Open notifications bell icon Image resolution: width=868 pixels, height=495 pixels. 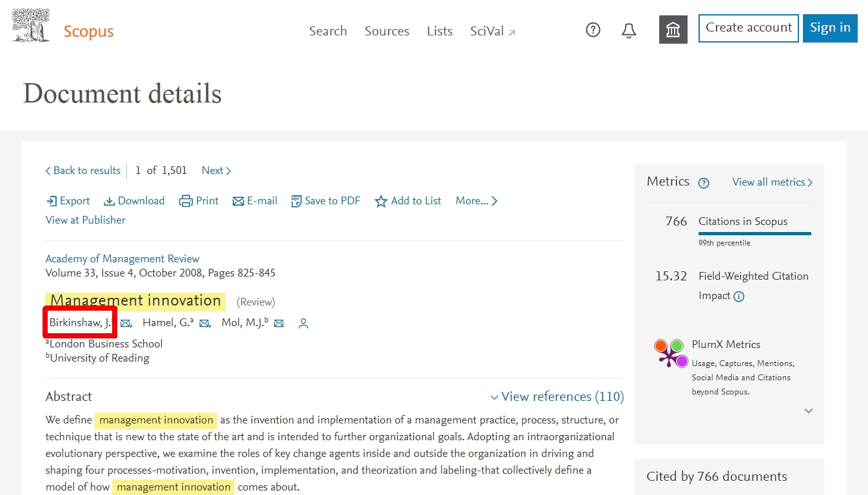(x=629, y=30)
